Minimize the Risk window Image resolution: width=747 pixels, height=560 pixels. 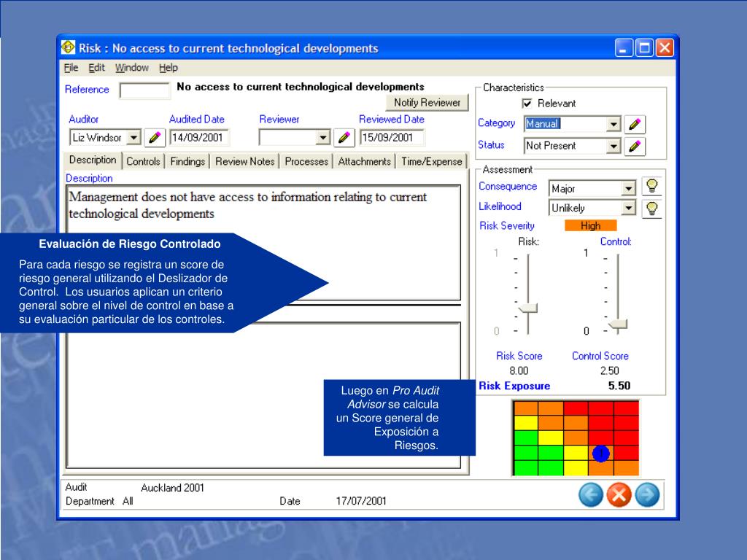pyautogui.click(x=624, y=47)
